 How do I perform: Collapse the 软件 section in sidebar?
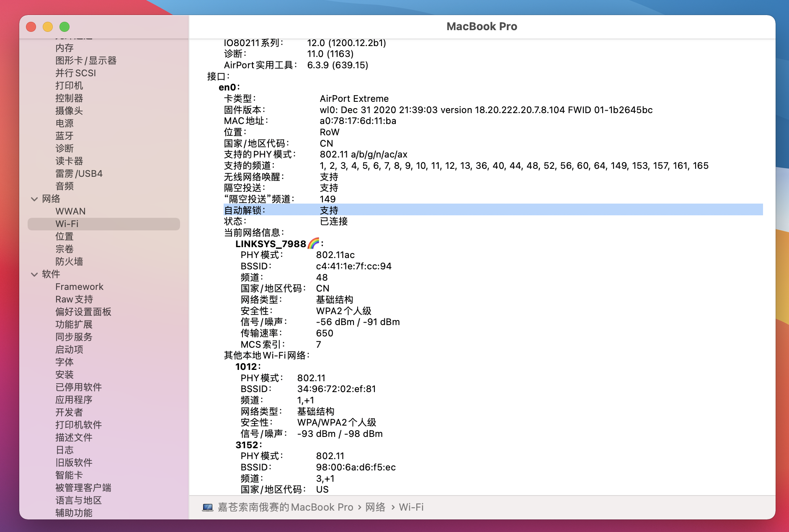(x=34, y=274)
